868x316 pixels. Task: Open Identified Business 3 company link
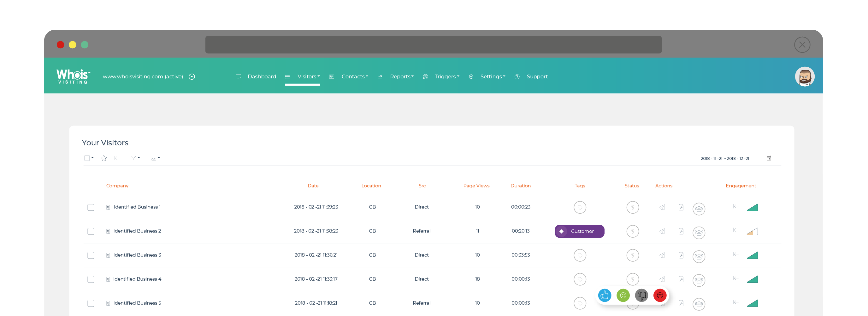click(137, 255)
